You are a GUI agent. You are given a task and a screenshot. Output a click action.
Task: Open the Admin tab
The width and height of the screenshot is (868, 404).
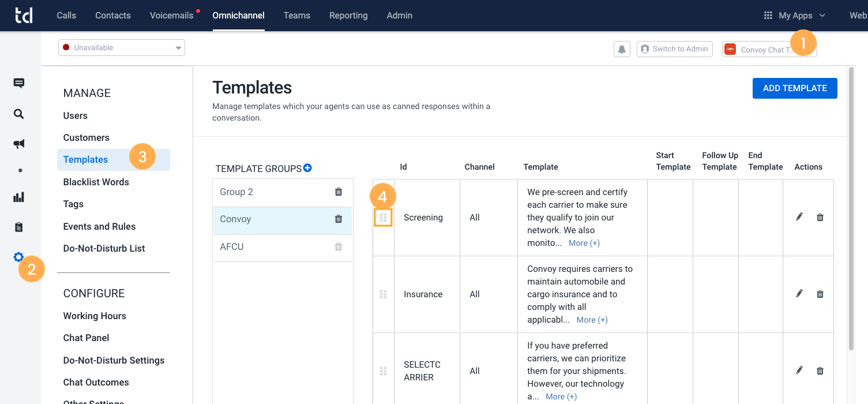(400, 16)
